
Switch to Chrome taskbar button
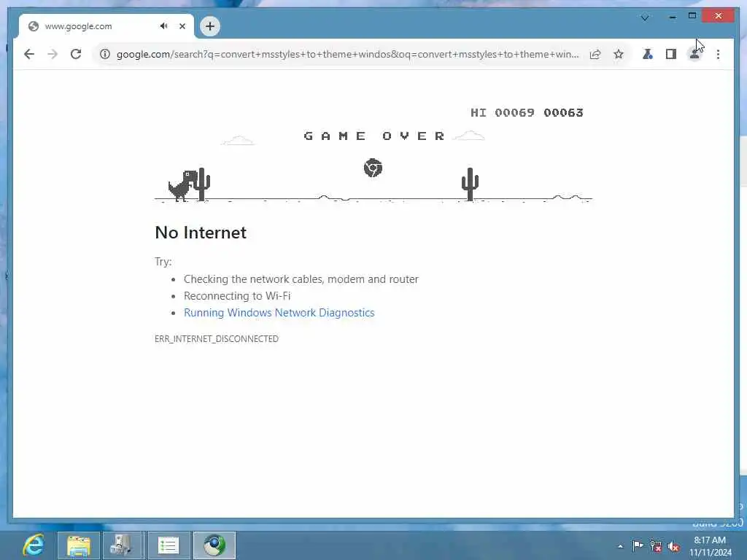click(214, 545)
